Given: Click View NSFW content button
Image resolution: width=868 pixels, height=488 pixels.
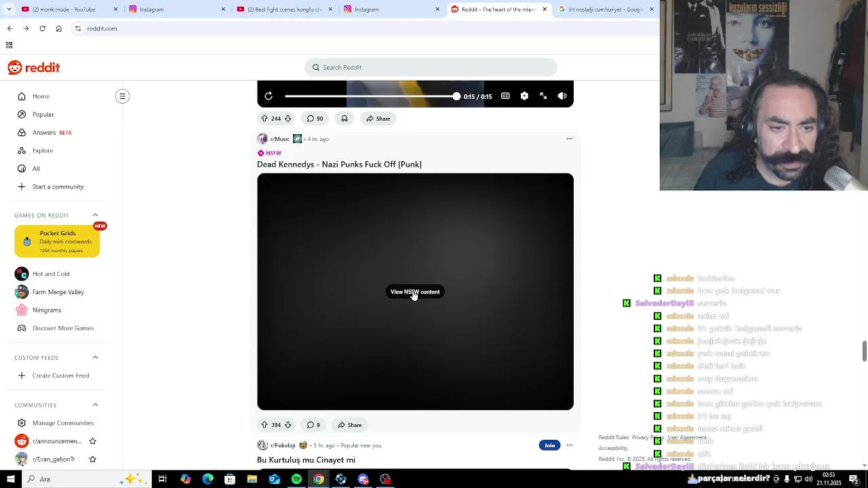Looking at the screenshot, I should pyautogui.click(x=415, y=292).
